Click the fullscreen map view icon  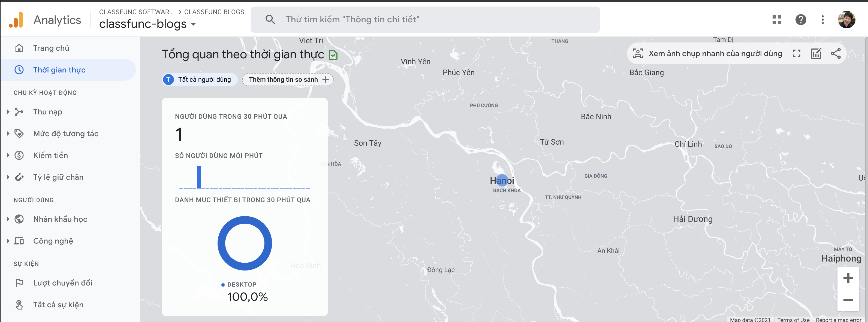796,54
